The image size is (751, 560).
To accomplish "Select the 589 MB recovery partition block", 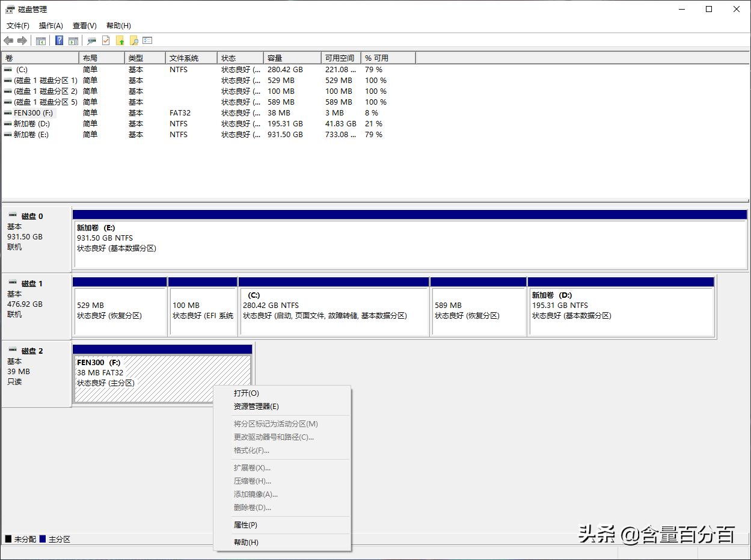I will point(479,306).
